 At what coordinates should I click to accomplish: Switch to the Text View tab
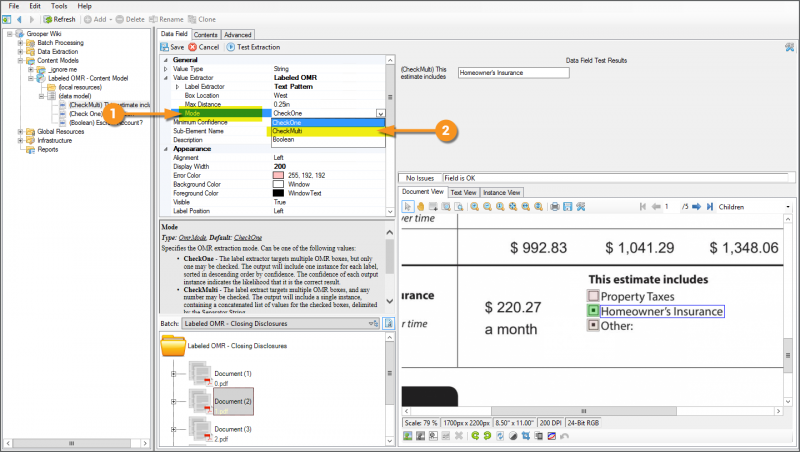pos(463,192)
